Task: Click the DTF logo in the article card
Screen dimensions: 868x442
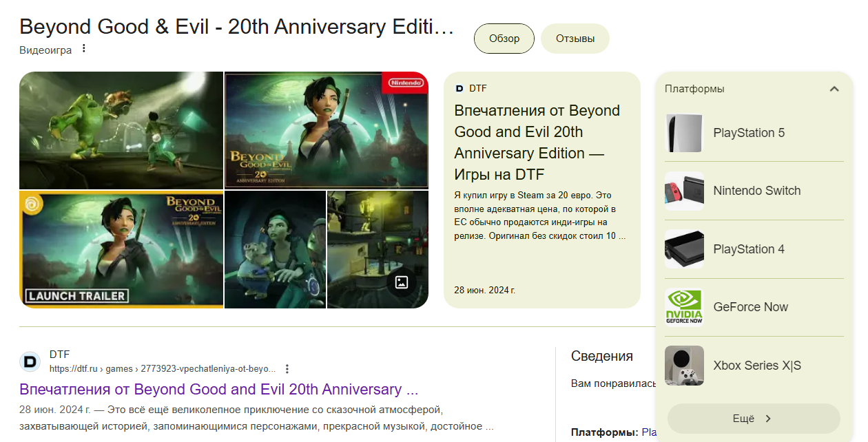Action: point(459,88)
